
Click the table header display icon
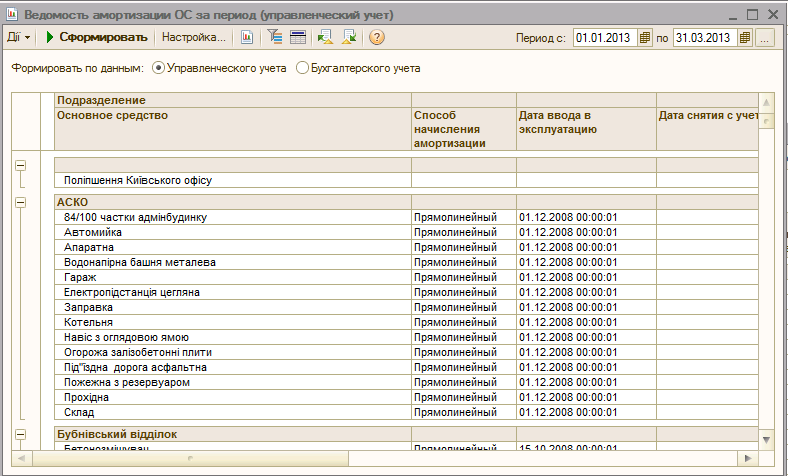(298, 37)
